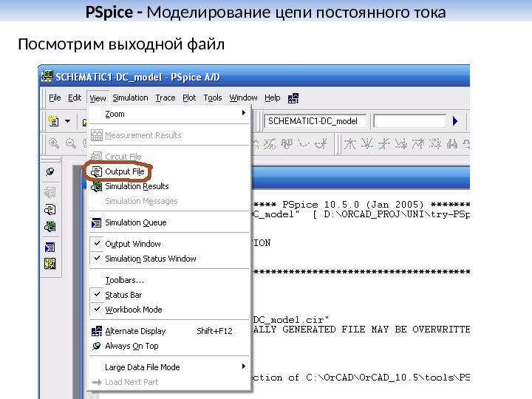Click the "PSpice 10.5.0 (Jan 2005)" output line
This screenshot has height=399, width=532.
353,205
